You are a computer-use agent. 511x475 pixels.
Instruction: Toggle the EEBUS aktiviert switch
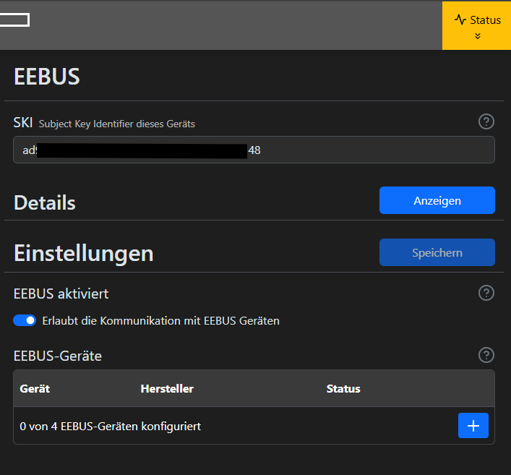click(x=25, y=321)
